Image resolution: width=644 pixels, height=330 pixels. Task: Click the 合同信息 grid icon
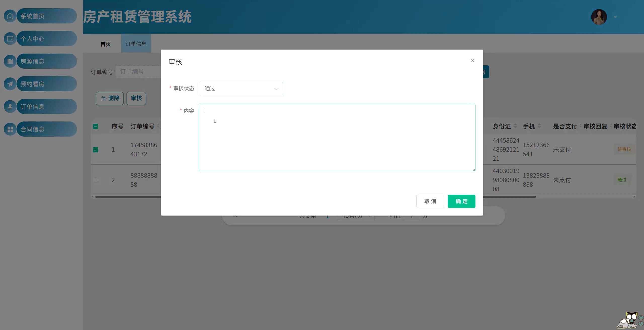click(x=10, y=129)
